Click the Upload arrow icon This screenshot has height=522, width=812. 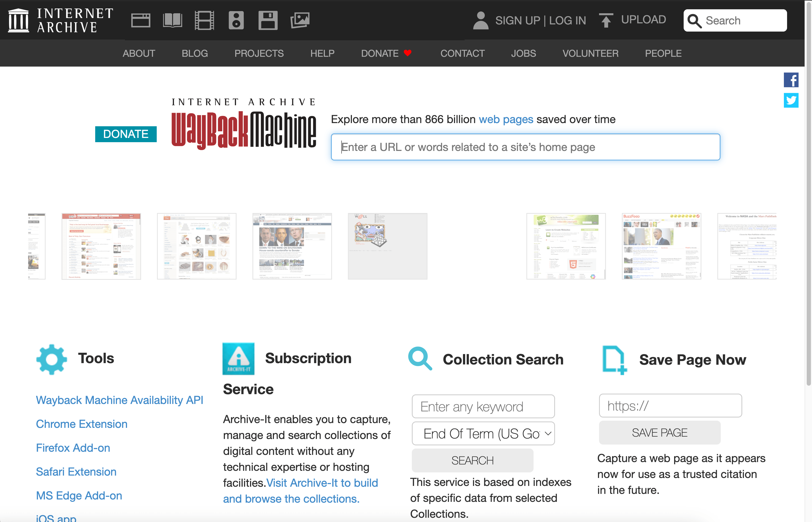[606, 20]
